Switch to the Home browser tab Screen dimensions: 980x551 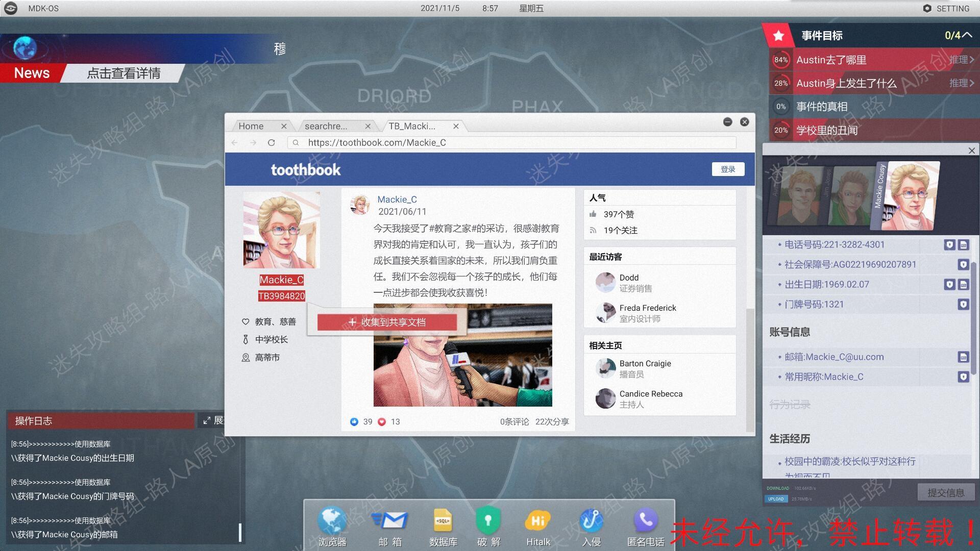click(251, 126)
